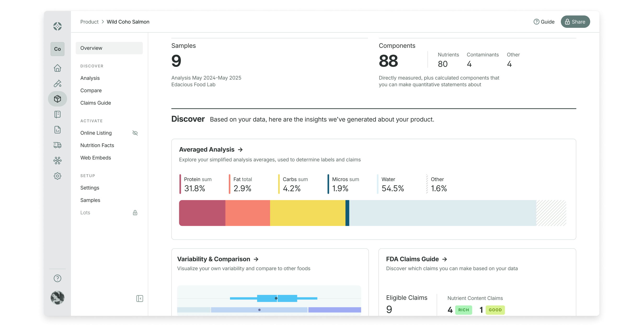Open the paint bucket tool icon
This screenshot has height=327, width=644.
pos(57,83)
